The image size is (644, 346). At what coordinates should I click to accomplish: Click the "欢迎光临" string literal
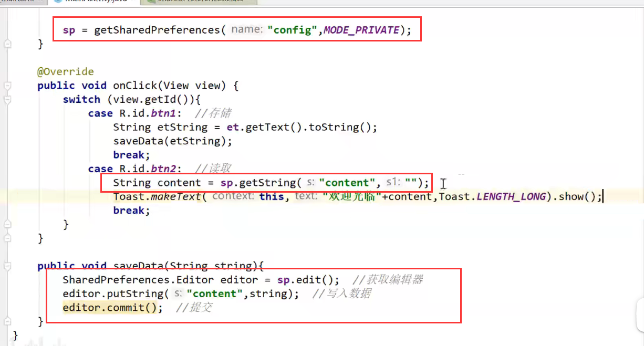pyautogui.click(x=351, y=197)
